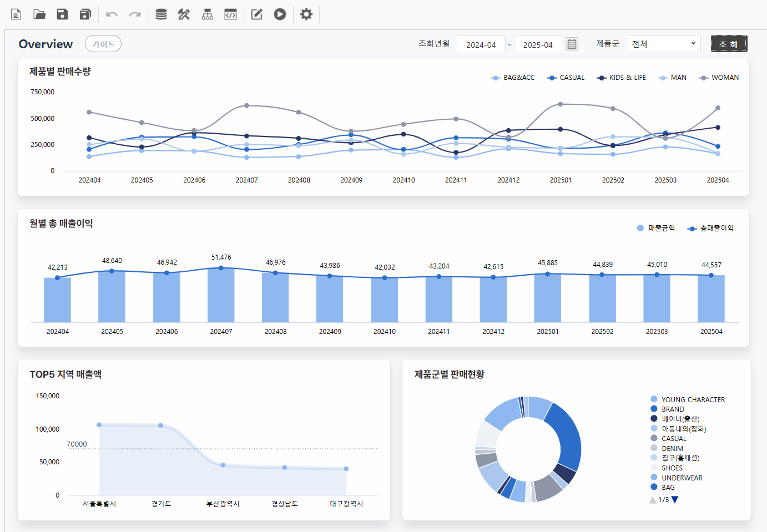
Task: Click the save all icon
Action: 85,14
